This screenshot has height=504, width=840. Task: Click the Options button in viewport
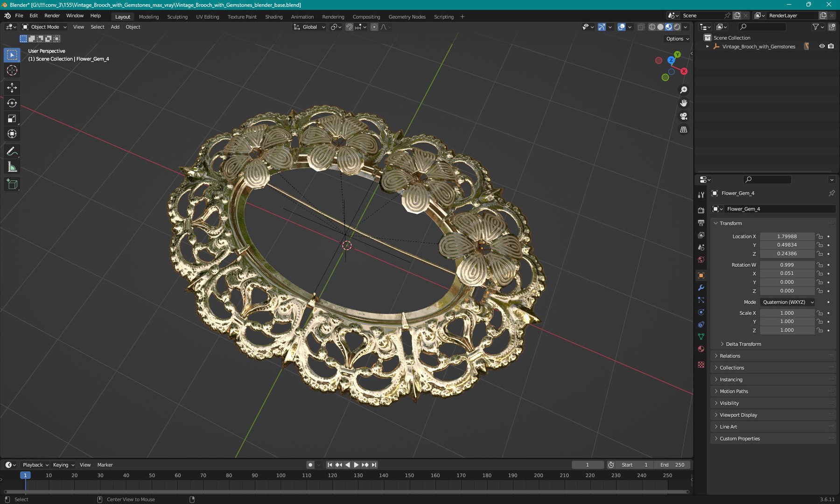pyautogui.click(x=678, y=39)
